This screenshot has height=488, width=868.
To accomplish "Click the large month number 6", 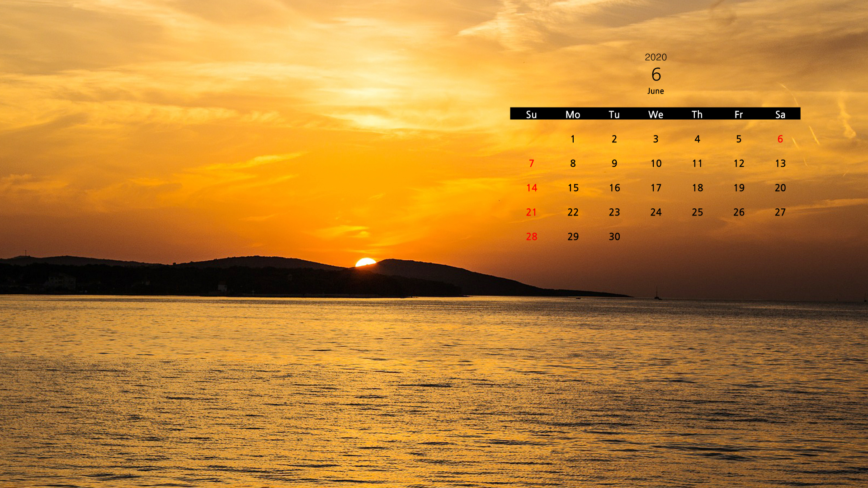I will (x=656, y=75).
